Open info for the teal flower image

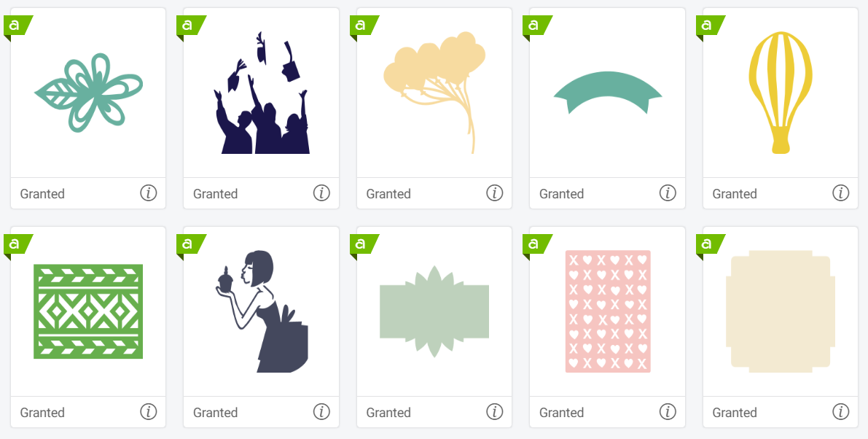[149, 193]
